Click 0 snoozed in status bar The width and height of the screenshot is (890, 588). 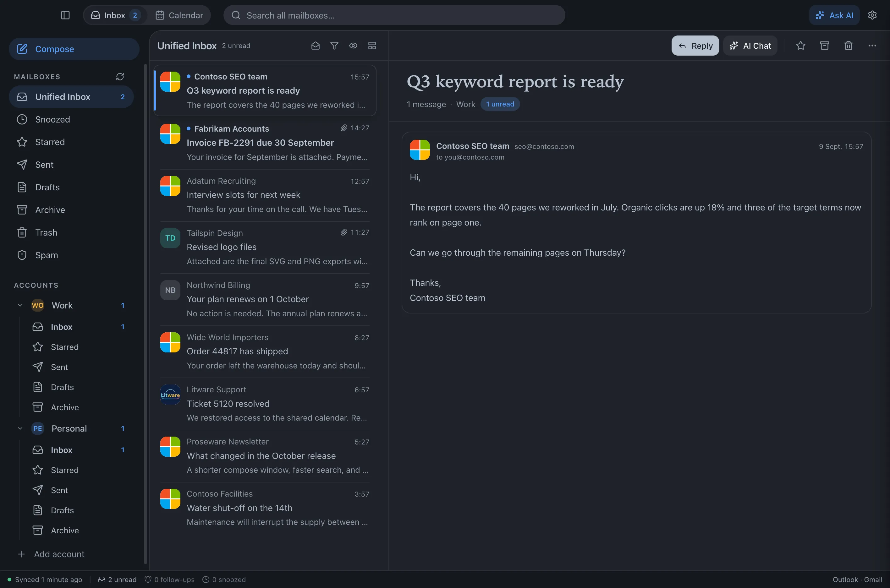tap(224, 580)
